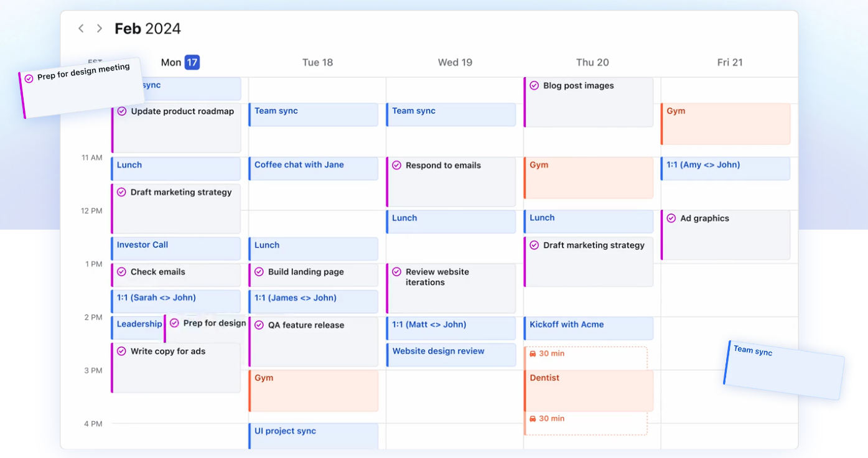This screenshot has width=868, height=458.
Task: Open 'Coffee chat with Jane' event
Action: coord(314,169)
